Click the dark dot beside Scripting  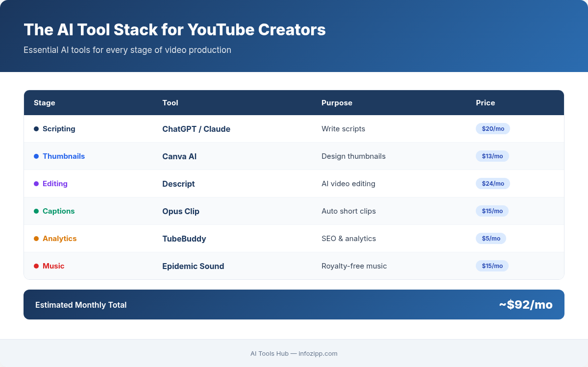36,128
